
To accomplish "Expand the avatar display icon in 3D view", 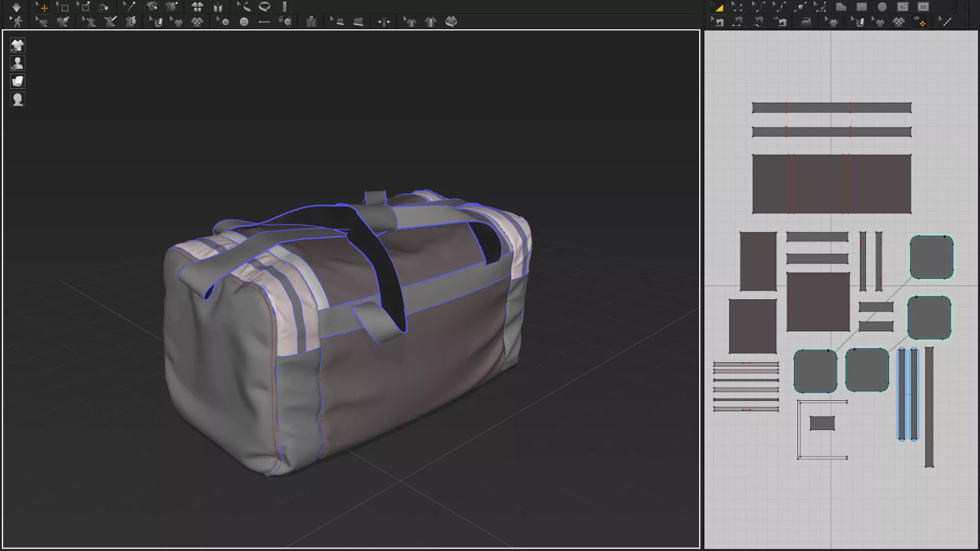I will coord(17,63).
